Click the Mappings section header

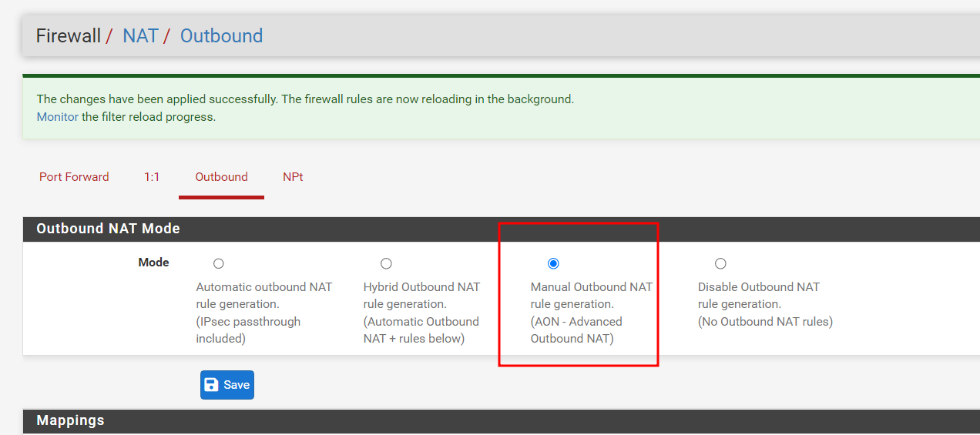click(502, 420)
